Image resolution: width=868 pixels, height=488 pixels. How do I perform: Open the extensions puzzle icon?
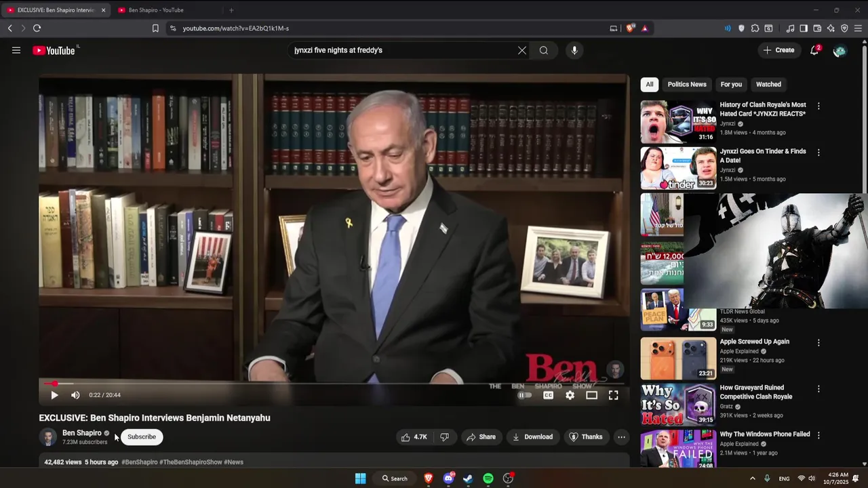coord(755,28)
